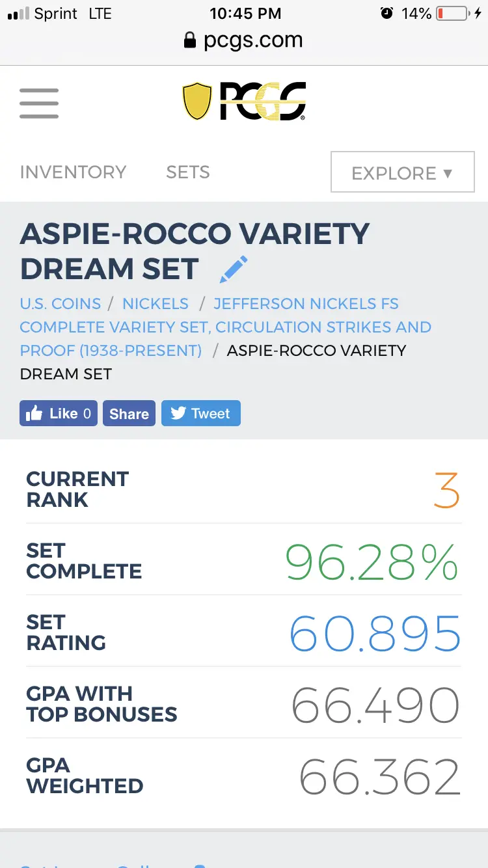
Task: Open the INVENTORY tab
Action: point(73,172)
